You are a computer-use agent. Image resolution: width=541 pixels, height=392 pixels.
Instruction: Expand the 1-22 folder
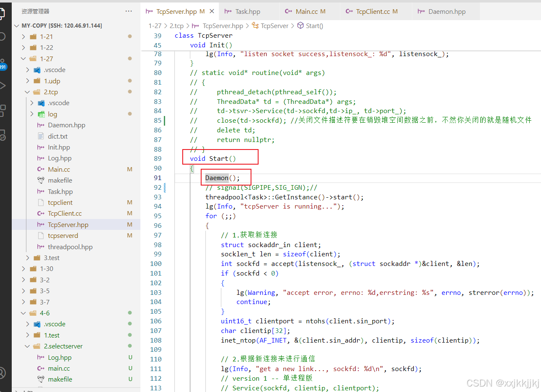point(23,48)
